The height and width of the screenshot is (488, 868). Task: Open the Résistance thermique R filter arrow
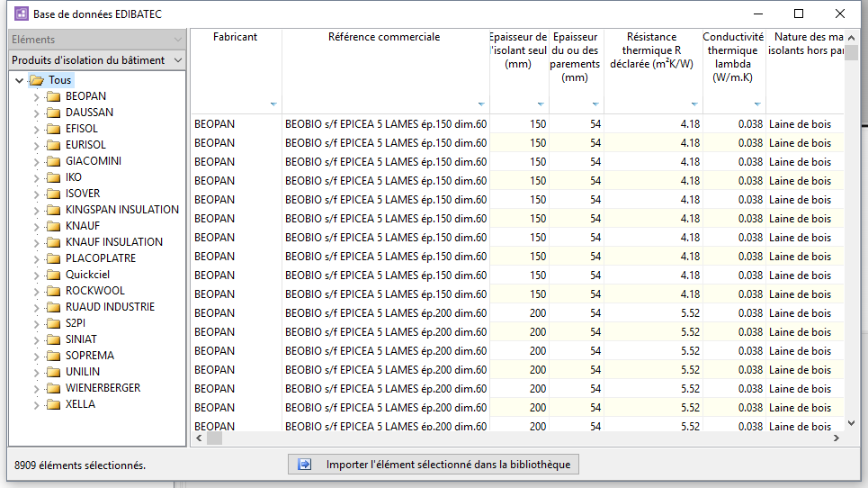pyautogui.click(x=694, y=104)
